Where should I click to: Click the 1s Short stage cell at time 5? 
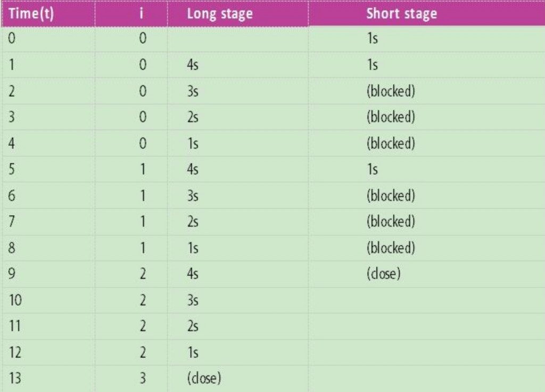(372, 170)
